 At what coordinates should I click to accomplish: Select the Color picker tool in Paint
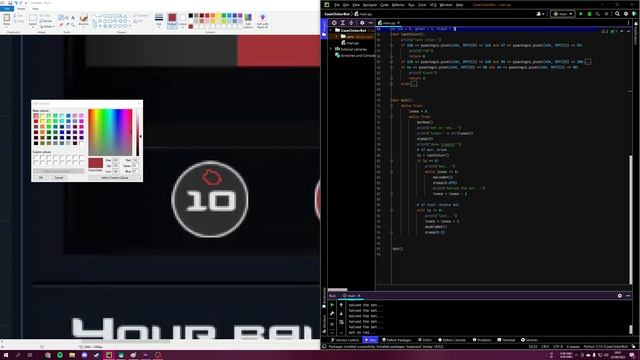tap(67, 25)
